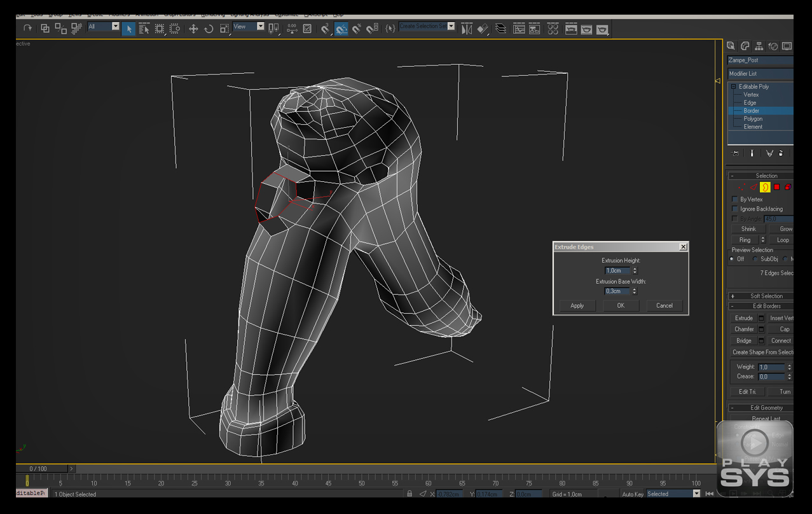Viewport: 812px width, 514px height.
Task: Choose the Rectangular Selection Region tool
Action: [x=160, y=28]
